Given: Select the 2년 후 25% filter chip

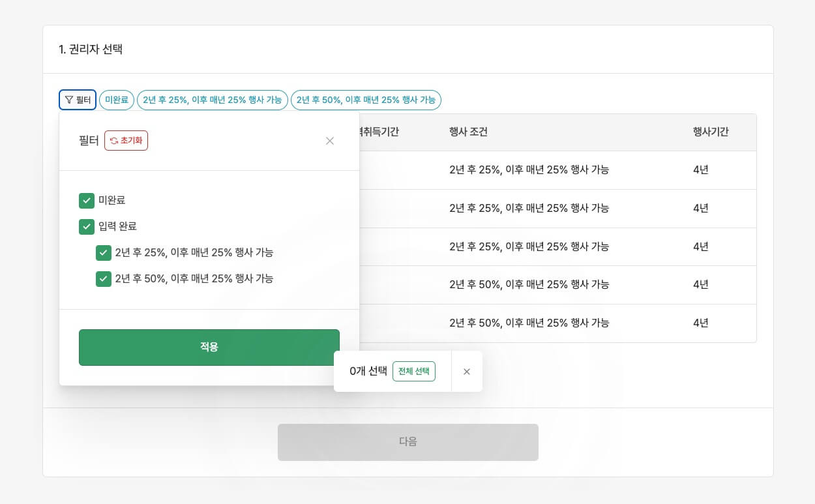Looking at the screenshot, I should tap(213, 100).
